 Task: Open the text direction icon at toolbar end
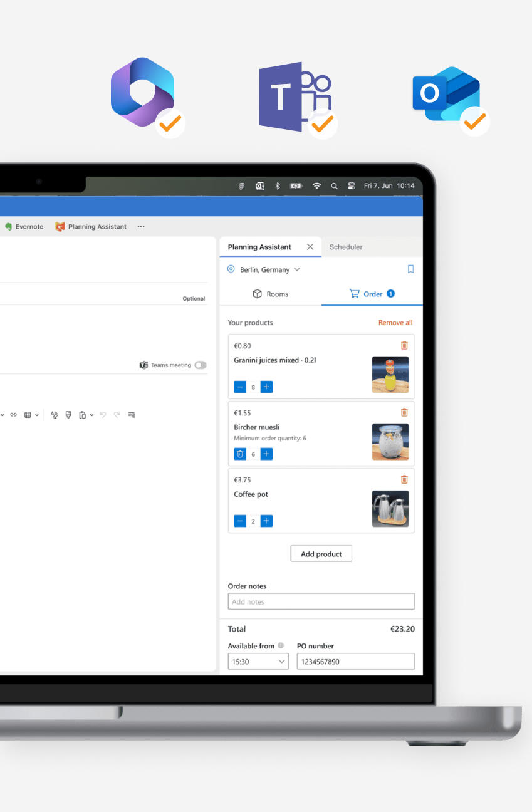[132, 415]
